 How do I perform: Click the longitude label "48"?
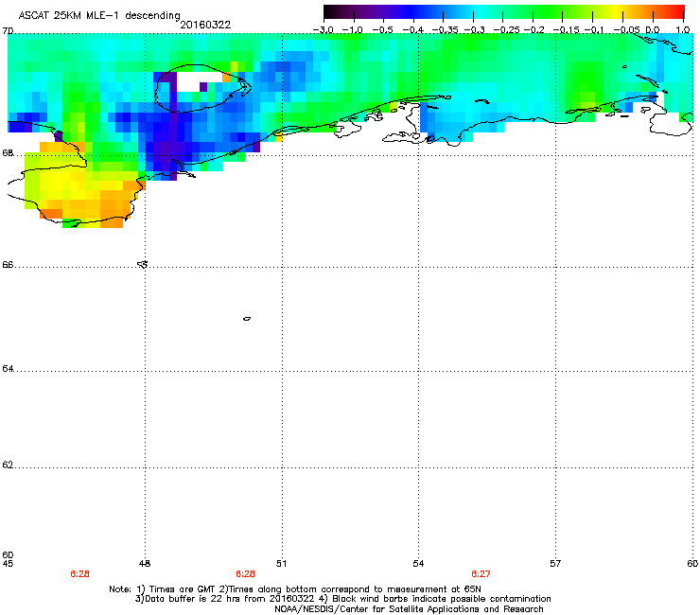(x=145, y=564)
